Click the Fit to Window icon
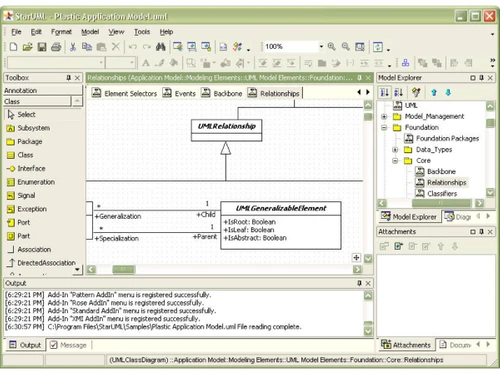 coord(360,47)
